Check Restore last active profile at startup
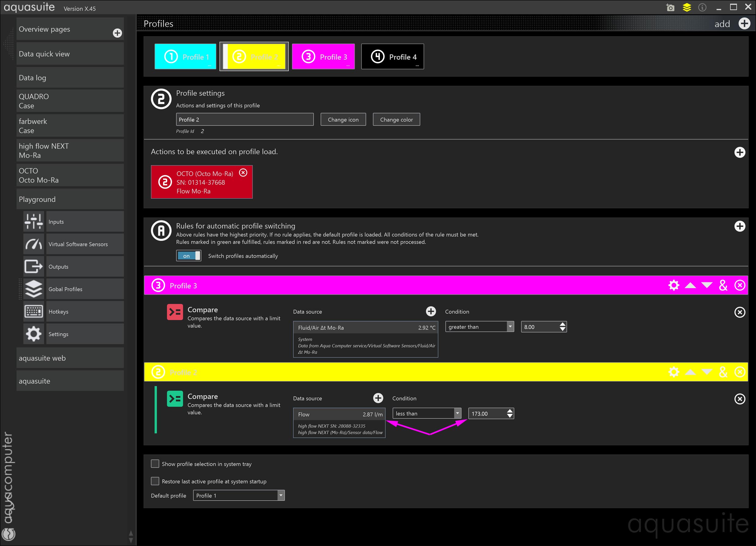The image size is (756, 546). (155, 481)
